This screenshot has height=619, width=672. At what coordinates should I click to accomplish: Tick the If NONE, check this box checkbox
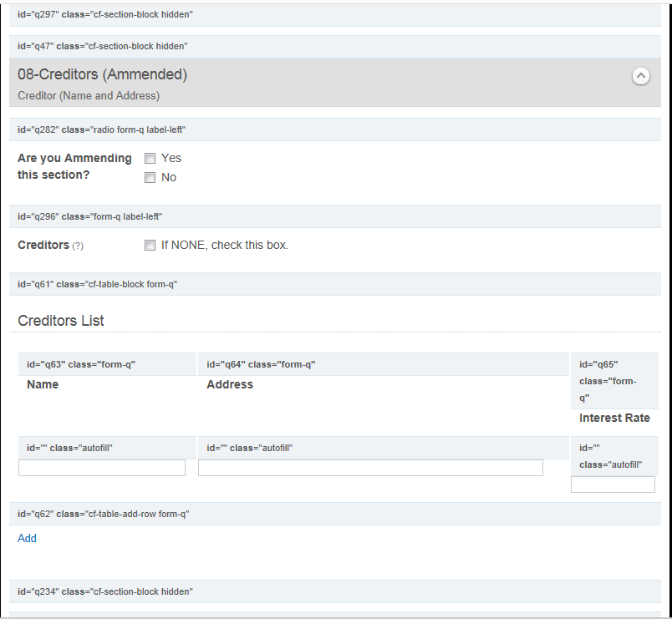tap(150, 245)
